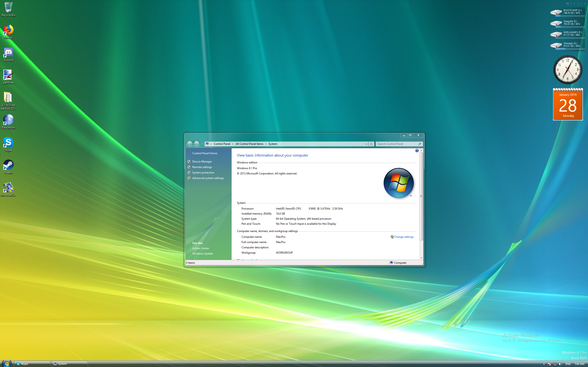Show hidden tray icons arrow
588x367 pixels.
coord(544,364)
